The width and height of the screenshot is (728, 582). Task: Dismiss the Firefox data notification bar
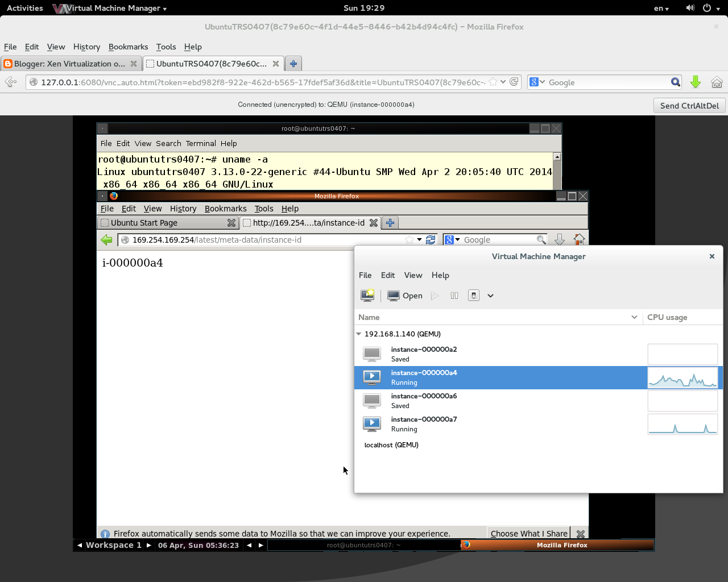coord(581,534)
